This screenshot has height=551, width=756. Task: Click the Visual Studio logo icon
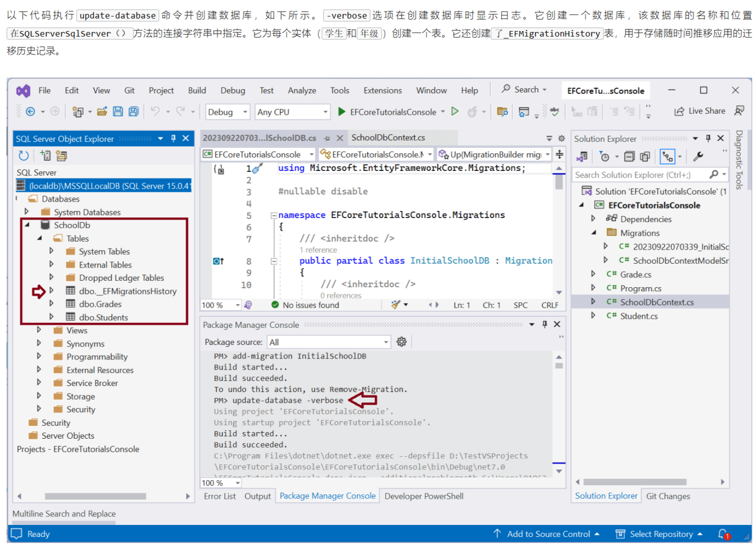[23, 91]
